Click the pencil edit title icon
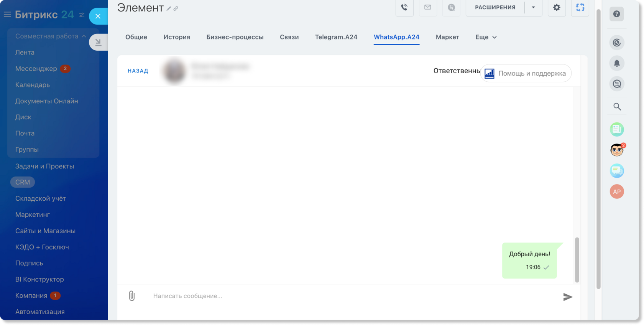Screen dimensions: 644x325 point(169,8)
